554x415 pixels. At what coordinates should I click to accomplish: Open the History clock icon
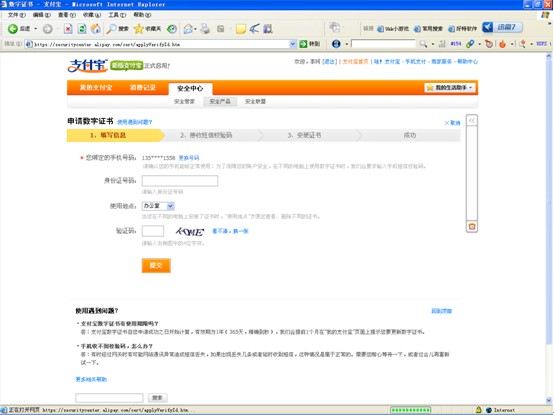[172, 29]
